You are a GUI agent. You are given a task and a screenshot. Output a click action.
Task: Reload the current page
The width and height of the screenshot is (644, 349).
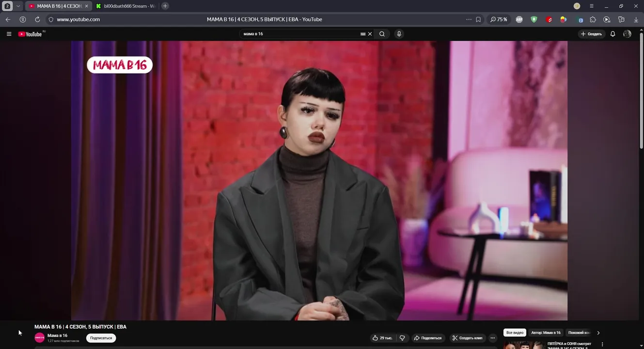pyautogui.click(x=37, y=19)
